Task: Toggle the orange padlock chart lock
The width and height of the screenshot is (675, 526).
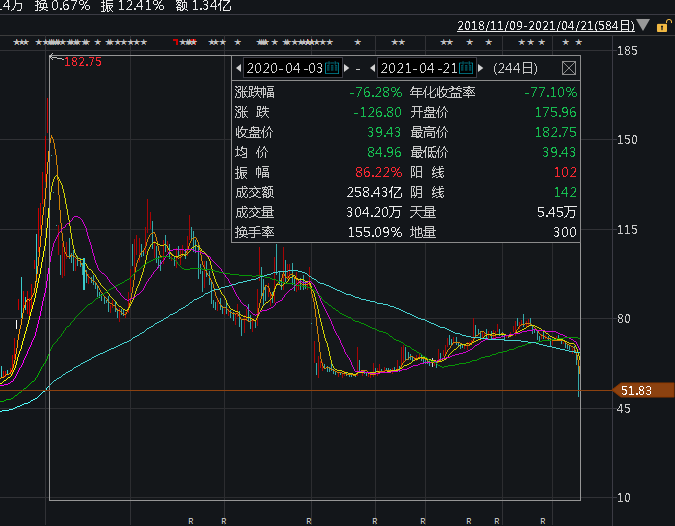Action: [x=661, y=24]
